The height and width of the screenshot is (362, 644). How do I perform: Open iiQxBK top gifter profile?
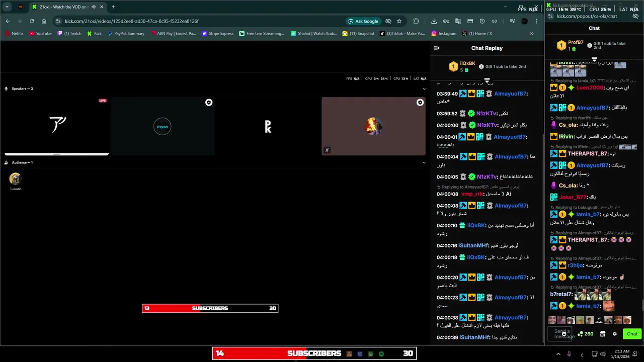click(x=467, y=63)
